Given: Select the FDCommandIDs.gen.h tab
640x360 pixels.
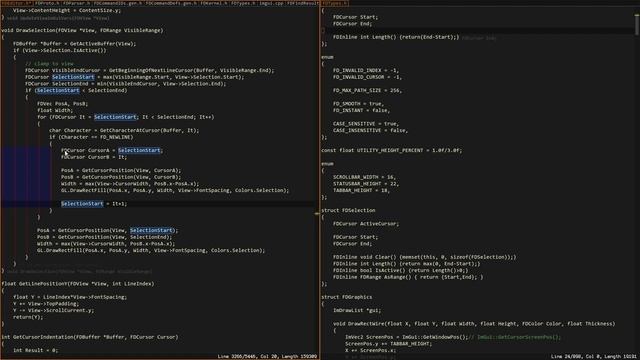Looking at the screenshot, I should click(x=118, y=3).
